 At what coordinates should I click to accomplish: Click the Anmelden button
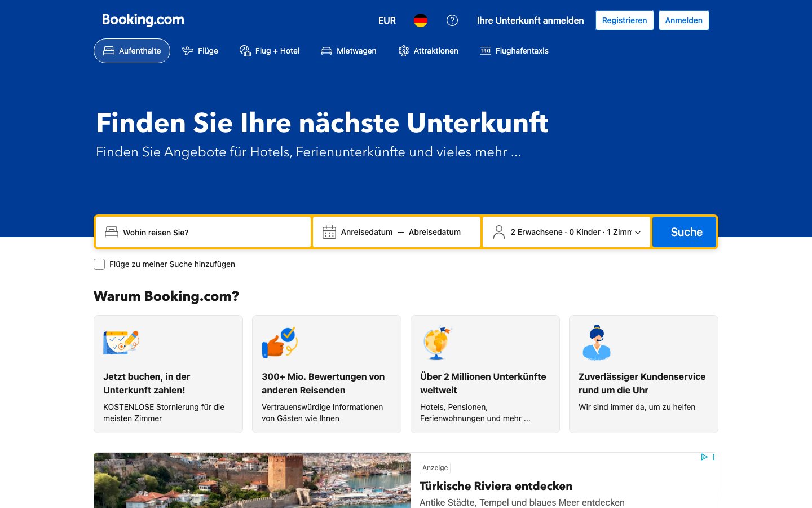pos(684,20)
